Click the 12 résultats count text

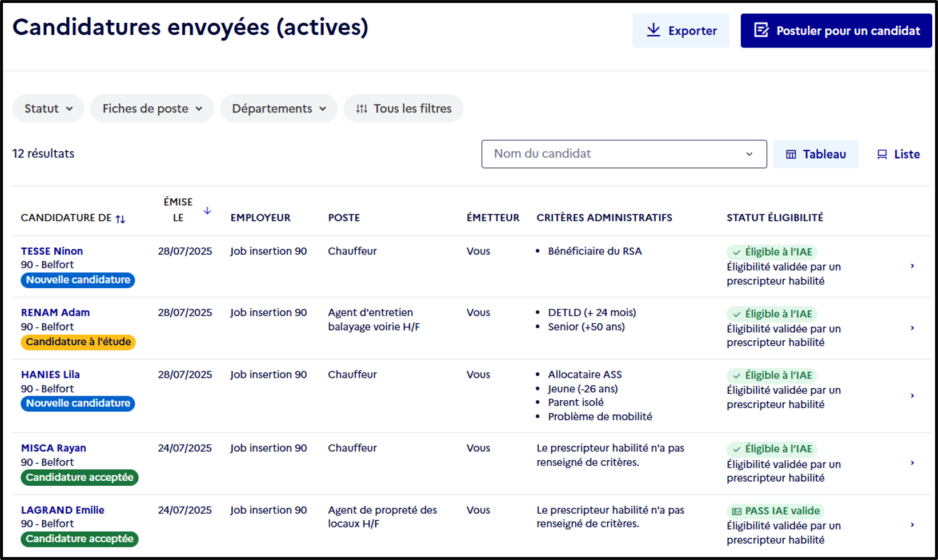tap(43, 154)
